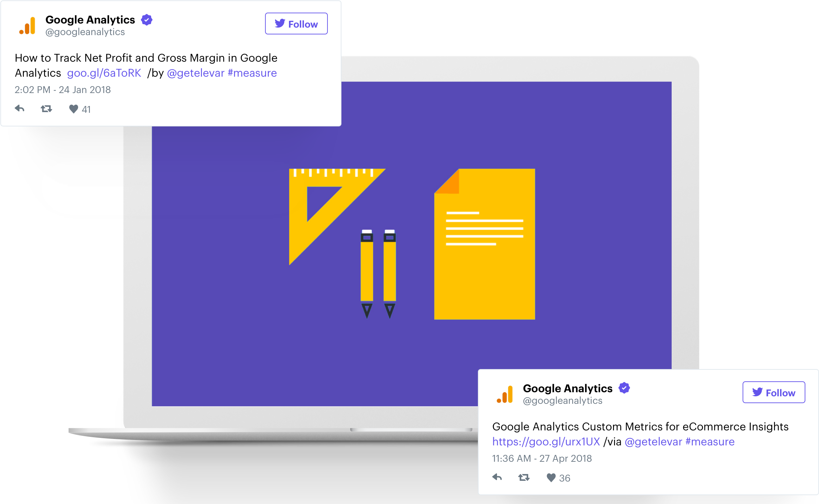Select the retweet icon on bottom tweet
Screen dimensions: 819x504
point(524,477)
